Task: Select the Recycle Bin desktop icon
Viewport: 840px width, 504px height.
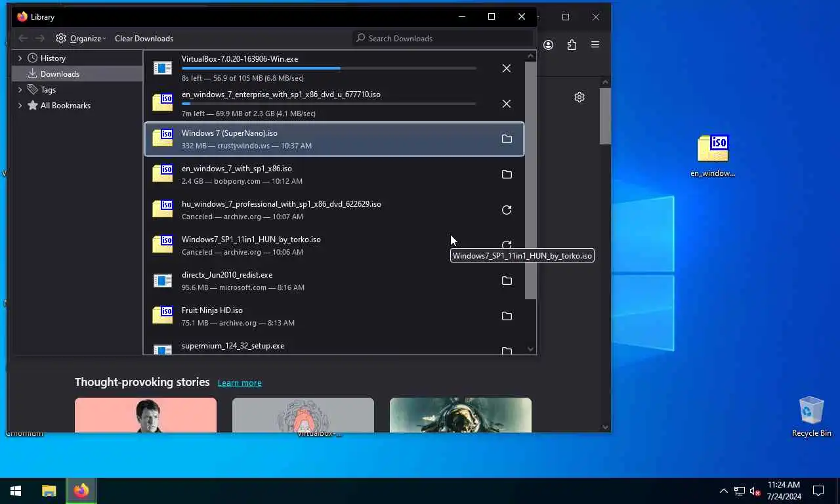Action: click(811, 416)
